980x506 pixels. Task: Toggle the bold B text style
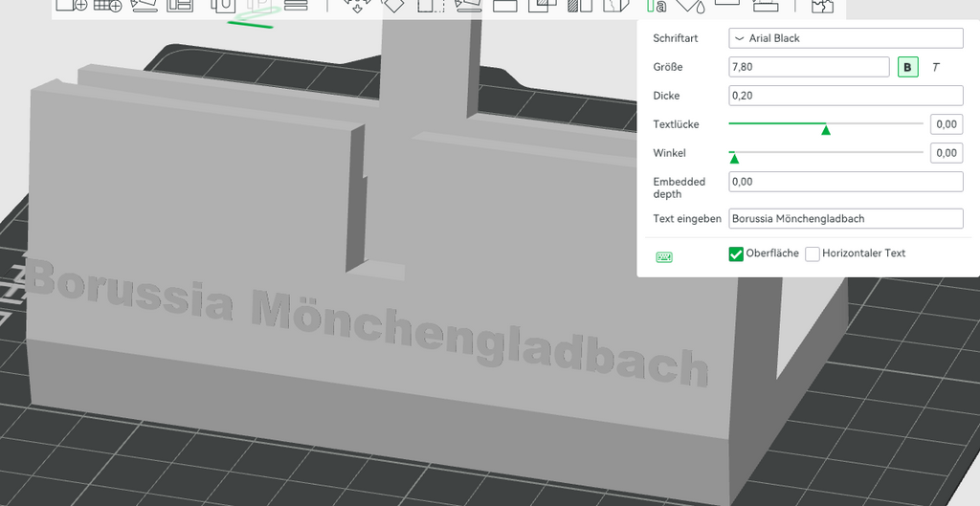(x=908, y=67)
